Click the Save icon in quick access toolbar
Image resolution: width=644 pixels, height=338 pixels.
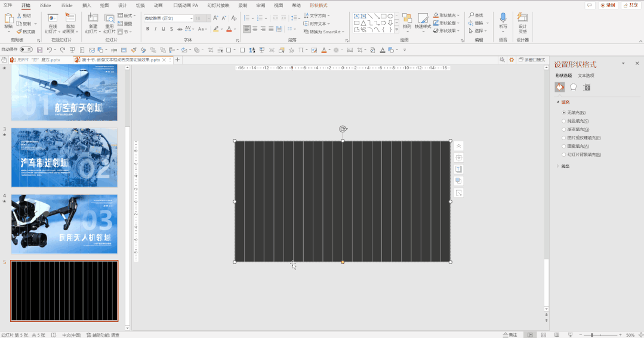tap(40, 49)
